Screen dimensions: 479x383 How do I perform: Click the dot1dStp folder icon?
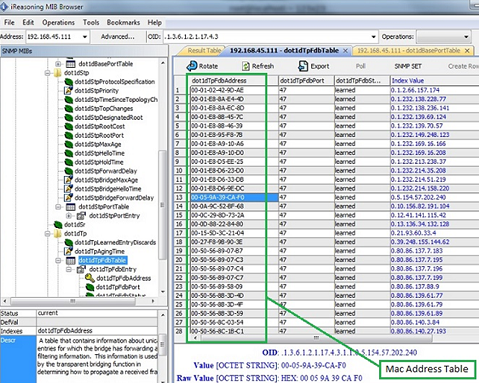click(58, 73)
